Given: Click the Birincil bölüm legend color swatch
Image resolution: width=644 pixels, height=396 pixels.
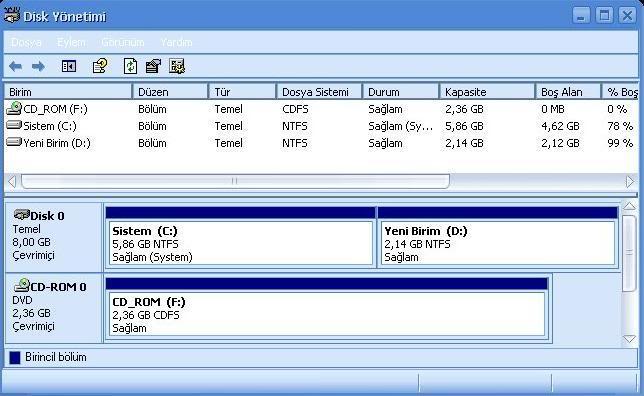Looking at the screenshot, I should pos(15,357).
